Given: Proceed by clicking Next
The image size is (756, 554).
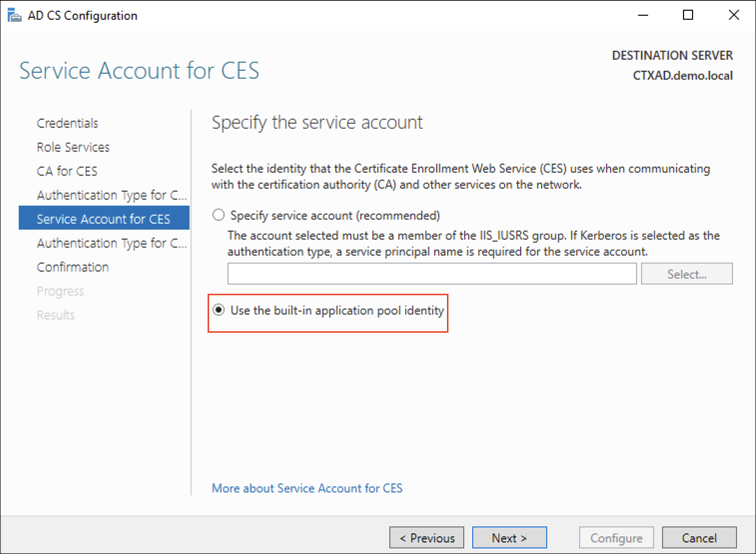Looking at the screenshot, I should pos(509,538).
